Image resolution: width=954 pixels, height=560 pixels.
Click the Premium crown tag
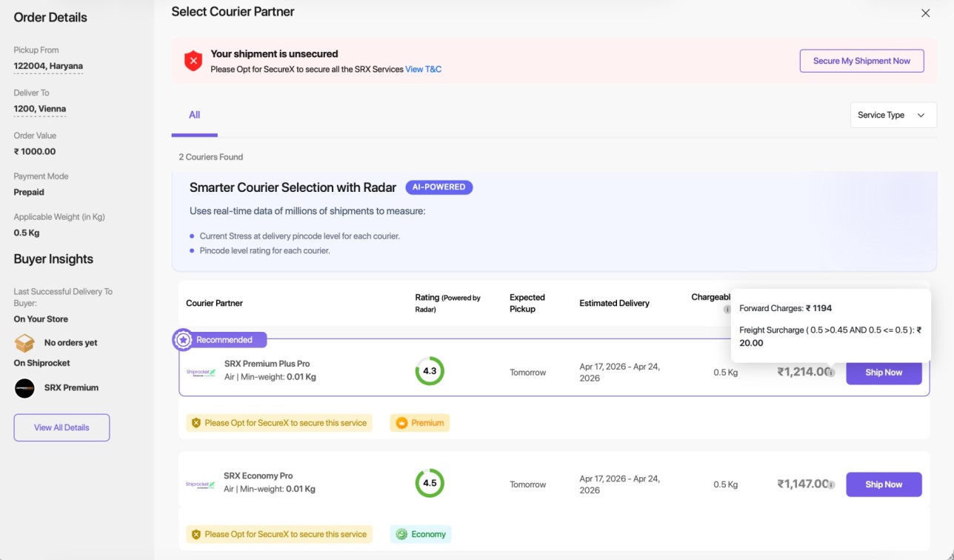tap(420, 423)
